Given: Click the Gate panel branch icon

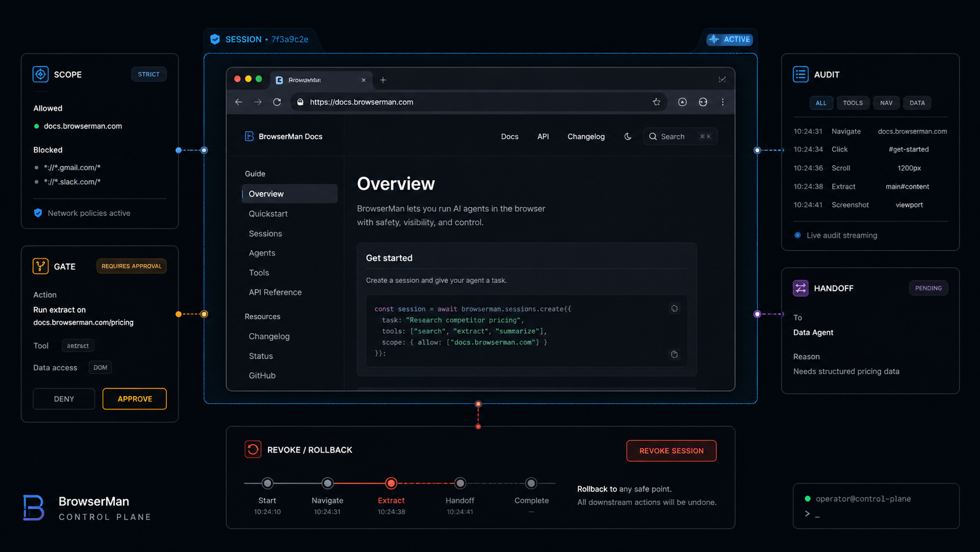Looking at the screenshot, I should point(40,266).
